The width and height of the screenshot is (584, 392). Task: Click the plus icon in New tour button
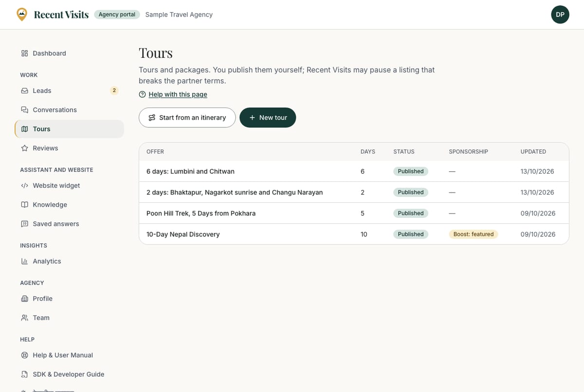(252, 118)
